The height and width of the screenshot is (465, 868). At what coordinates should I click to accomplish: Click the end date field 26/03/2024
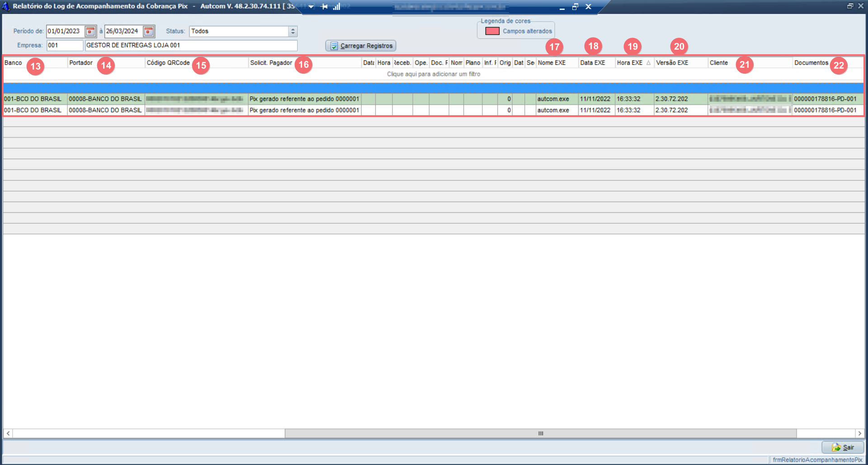[x=124, y=31]
